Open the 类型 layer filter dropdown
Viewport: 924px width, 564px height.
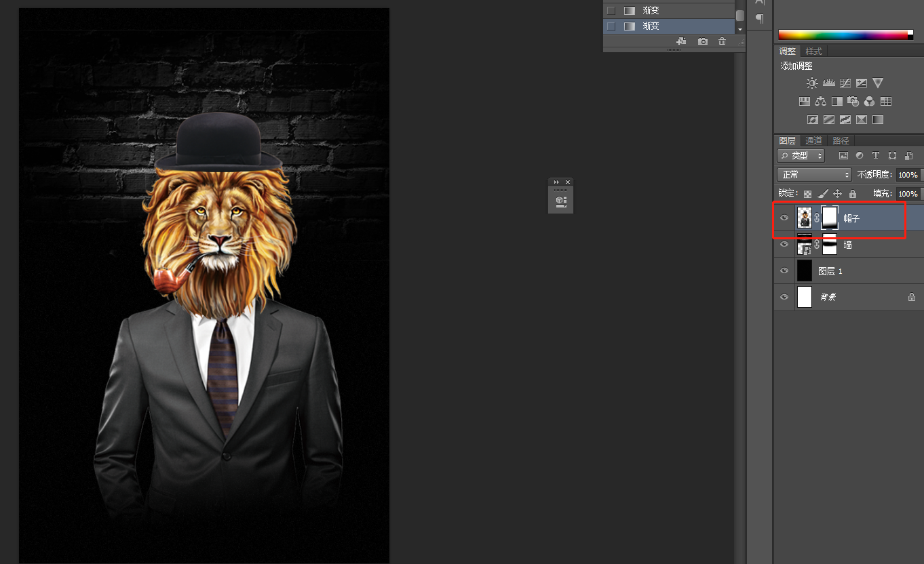[x=801, y=156]
